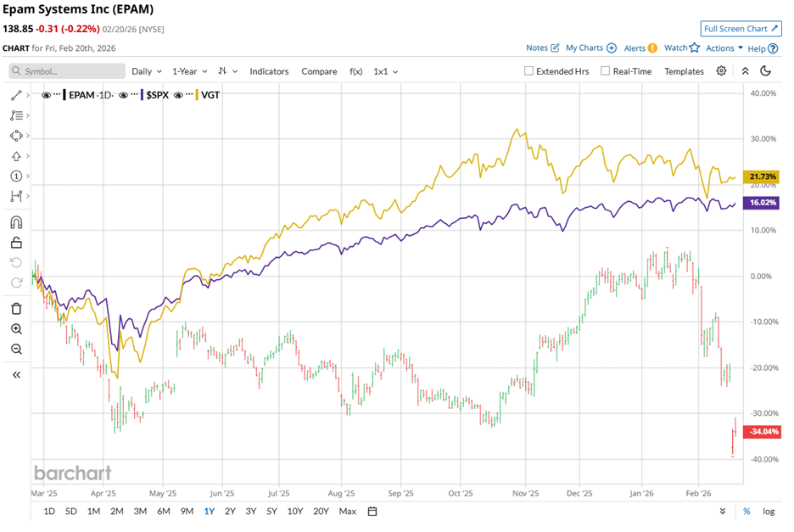Open the Full Screen Chart view
794x532 pixels.
[740, 28]
